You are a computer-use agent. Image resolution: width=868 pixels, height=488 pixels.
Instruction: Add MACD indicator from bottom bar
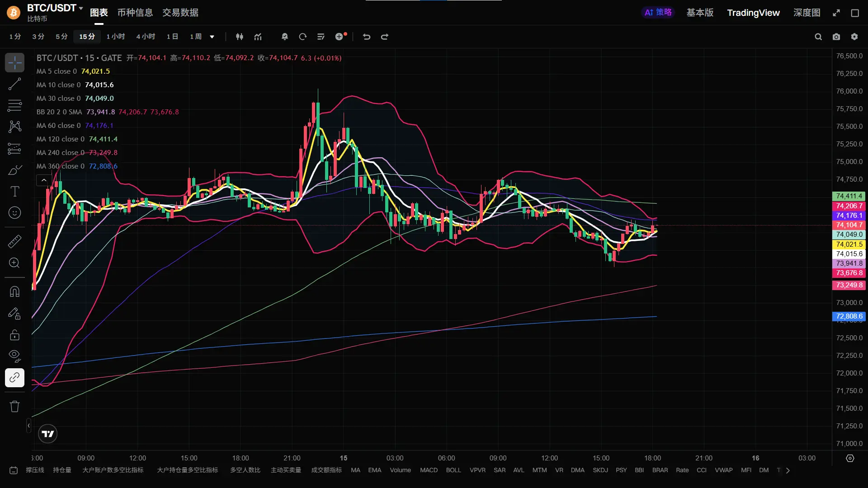429,470
